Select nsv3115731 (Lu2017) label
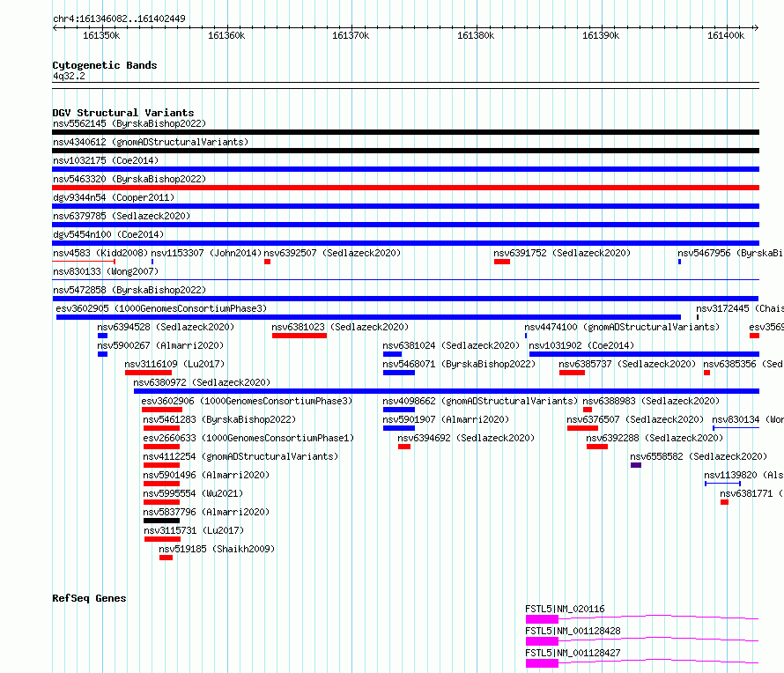The height and width of the screenshot is (673, 784). tap(194, 530)
